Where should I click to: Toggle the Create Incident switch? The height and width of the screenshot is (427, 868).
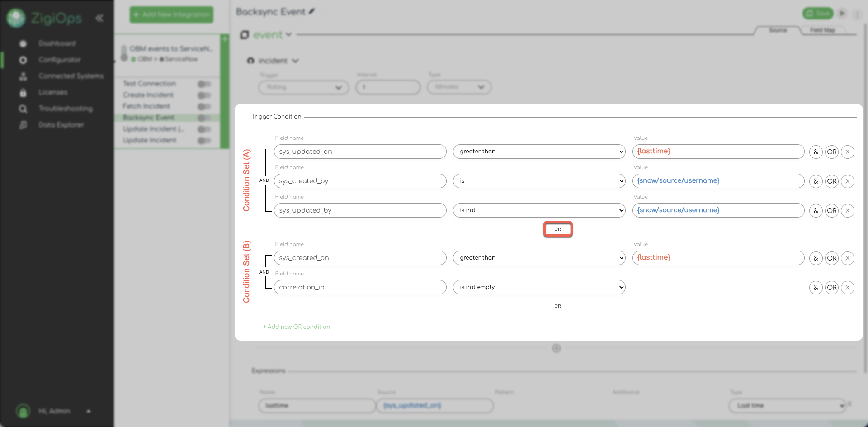pyautogui.click(x=204, y=95)
